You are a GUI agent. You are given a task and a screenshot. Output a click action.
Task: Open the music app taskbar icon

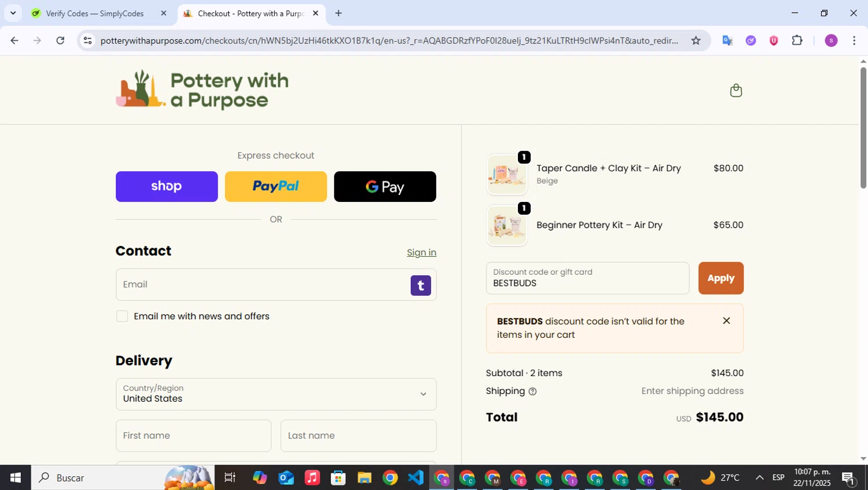pyautogui.click(x=312, y=477)
